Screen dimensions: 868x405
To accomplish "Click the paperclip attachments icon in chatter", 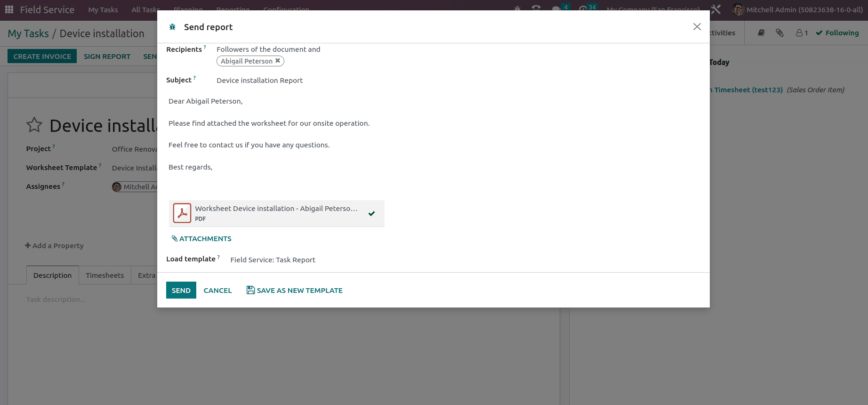I will click(780, 33).
